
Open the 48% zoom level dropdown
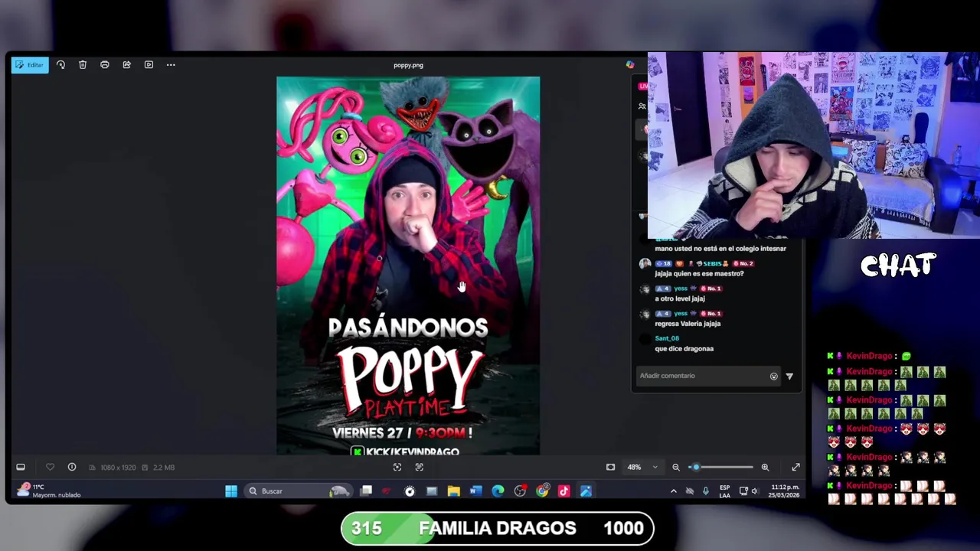(x=642, y=467)
